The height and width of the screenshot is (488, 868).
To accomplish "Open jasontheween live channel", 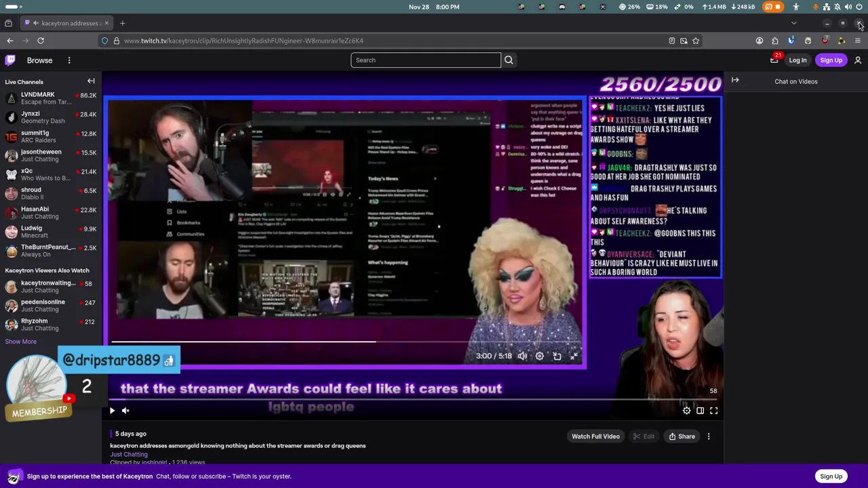I will (51, 155).
